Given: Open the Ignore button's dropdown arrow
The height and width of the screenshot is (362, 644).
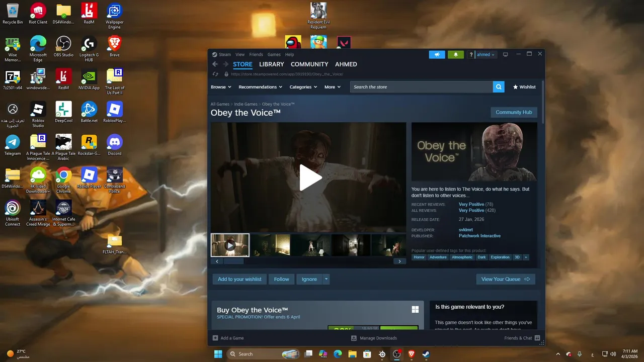Looking at the screenshot, I should 326,279.
